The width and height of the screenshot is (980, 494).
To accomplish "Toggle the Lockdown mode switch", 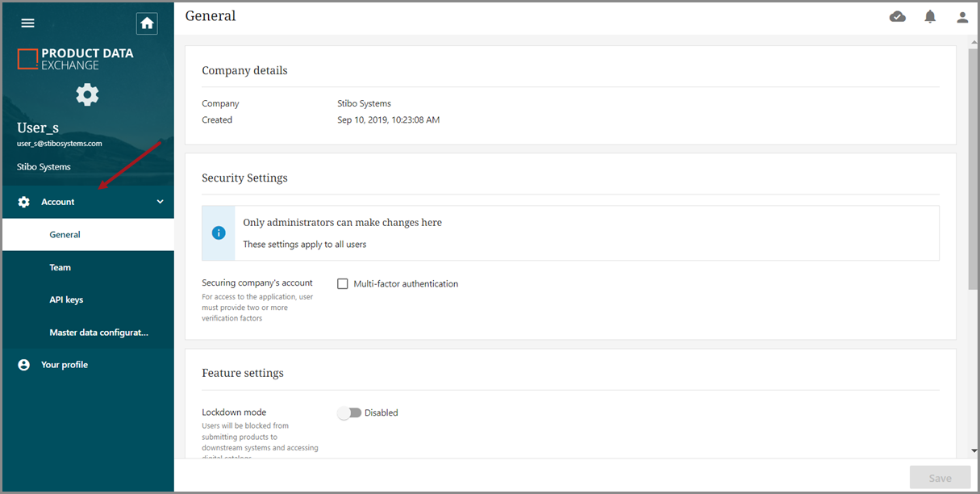I will tap(350, 412).
